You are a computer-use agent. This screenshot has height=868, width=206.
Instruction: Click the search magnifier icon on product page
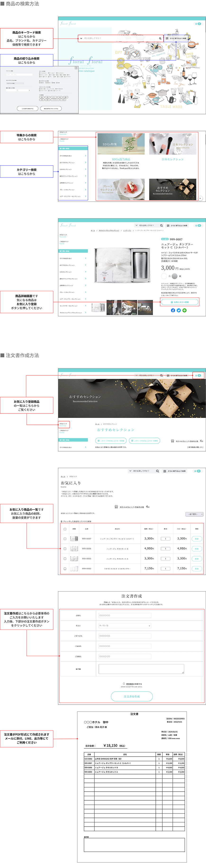pyautogui.click(x=161, y=225)
